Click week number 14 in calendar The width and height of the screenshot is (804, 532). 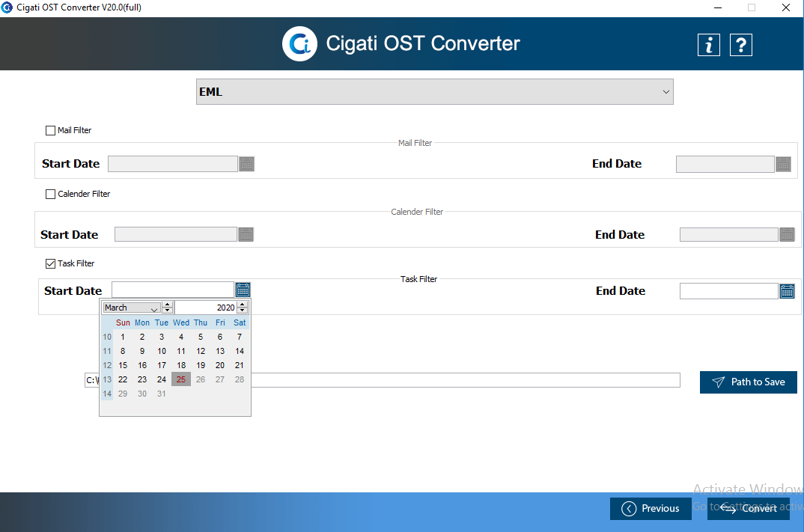[x=106, y=394]
